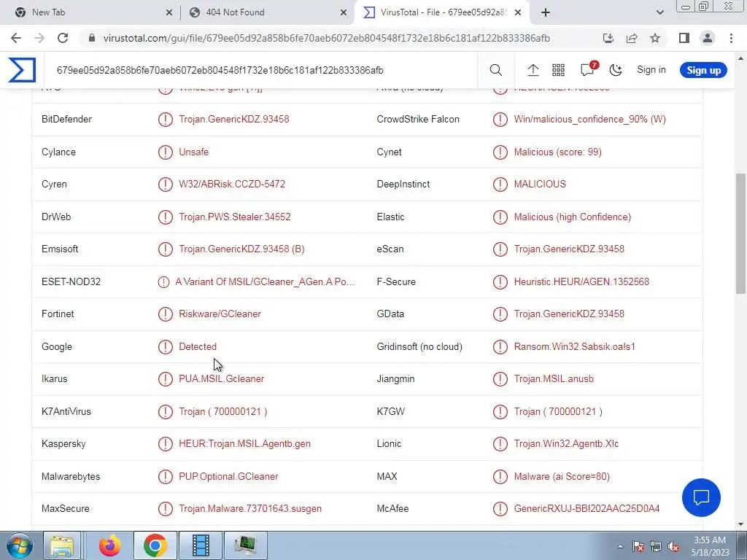The width and height of the screenshot is (747, 560).
Task: Close the New Tab tab
Action: (x=169, y=13)
